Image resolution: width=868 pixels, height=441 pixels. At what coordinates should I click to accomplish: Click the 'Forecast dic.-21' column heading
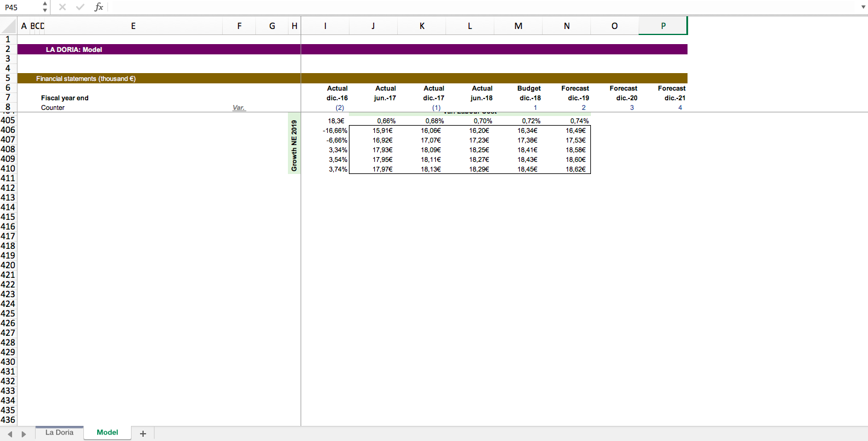point(672,93)
